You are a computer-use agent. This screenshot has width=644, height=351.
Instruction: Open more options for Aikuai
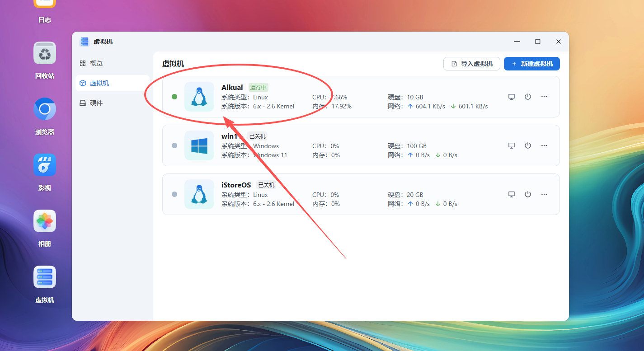point(544,97)
